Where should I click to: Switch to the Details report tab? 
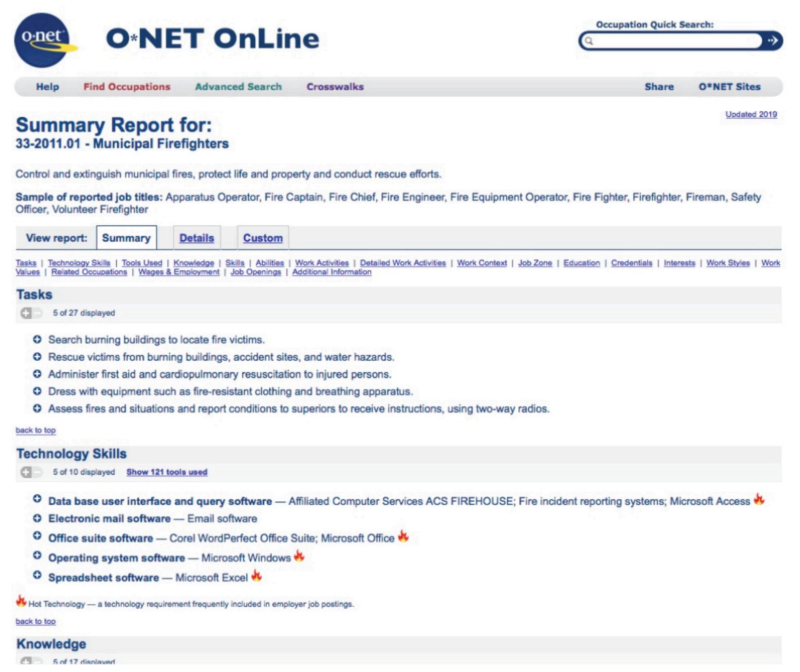click(x=197, y=238)
